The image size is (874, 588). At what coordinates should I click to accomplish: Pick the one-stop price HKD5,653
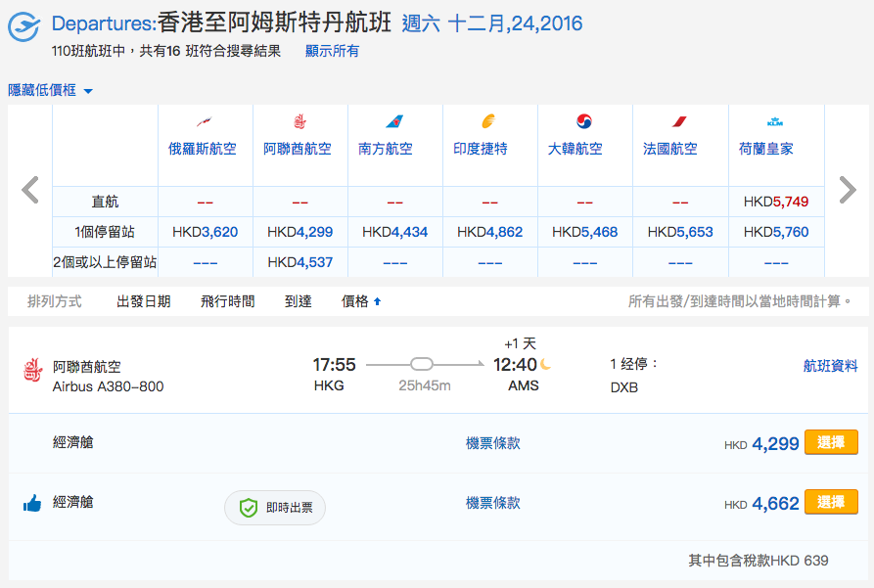680,232
